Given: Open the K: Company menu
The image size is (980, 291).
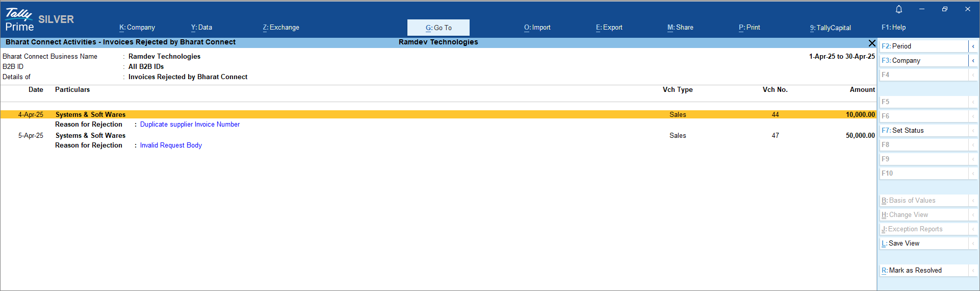Looking at the screenshot, I should tap(137, 28).
